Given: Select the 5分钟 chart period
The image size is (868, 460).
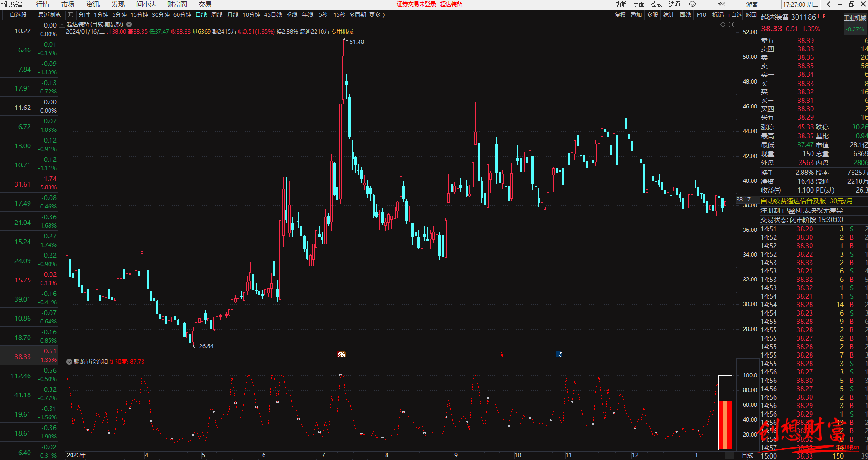Looking at the screenshot, I should coord(119,15).
